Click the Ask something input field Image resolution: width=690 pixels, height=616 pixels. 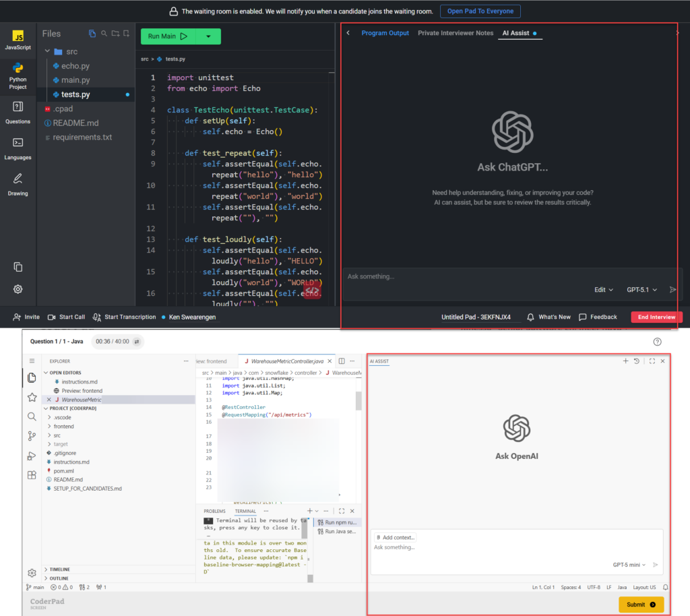pyautogui.click(x=404, y=276)
